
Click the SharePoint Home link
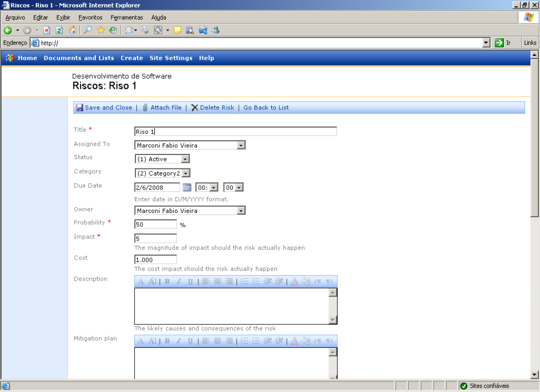[x=28, y=58]
